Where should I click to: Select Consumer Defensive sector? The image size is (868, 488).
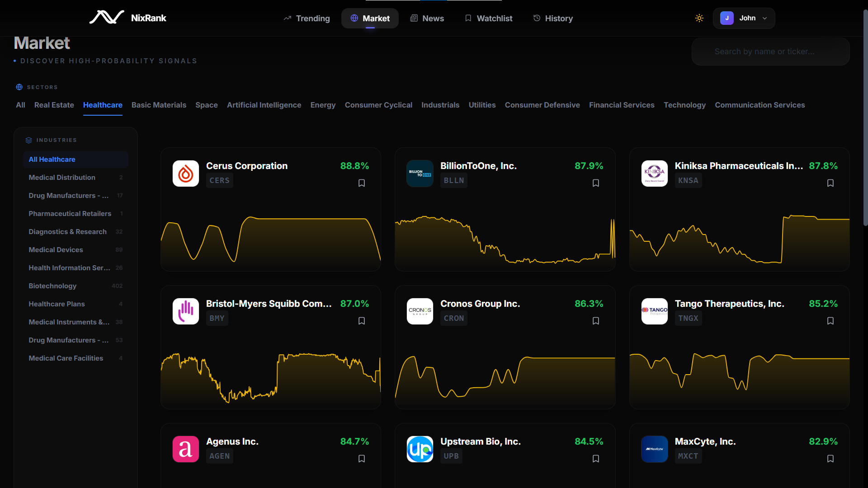pyautogui.click(x=542, y=105)
